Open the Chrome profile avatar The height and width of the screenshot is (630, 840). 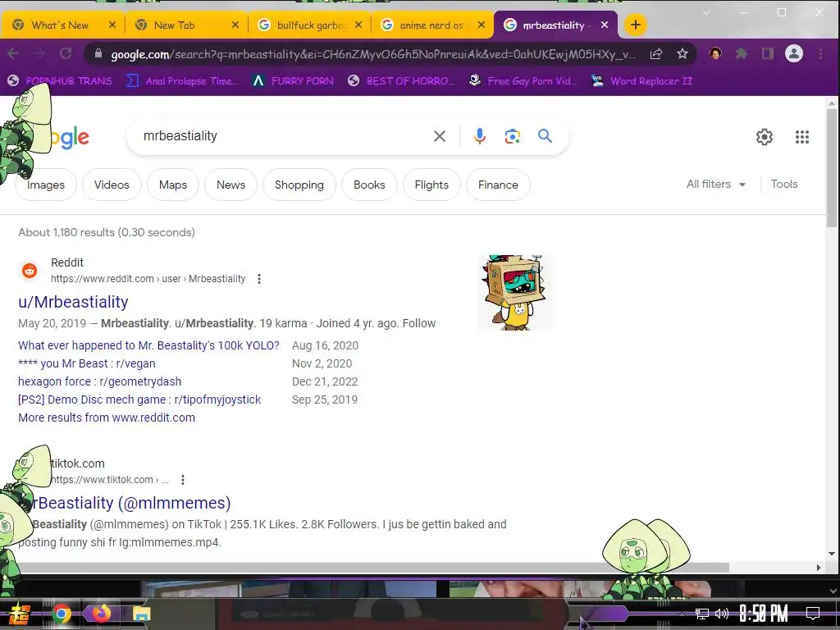[794, 53]
